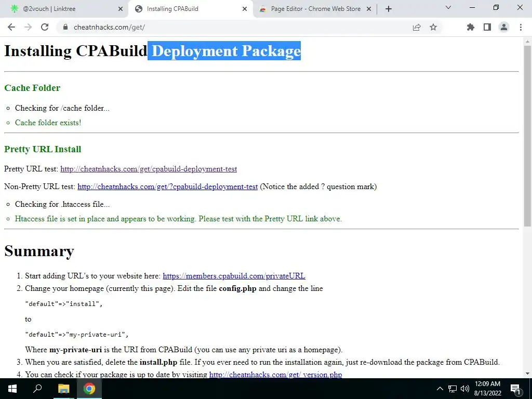The image size is (532, 399).
Task: Click the 'Checking for .htaccess file...' line
Action: [x=62, y=204]
